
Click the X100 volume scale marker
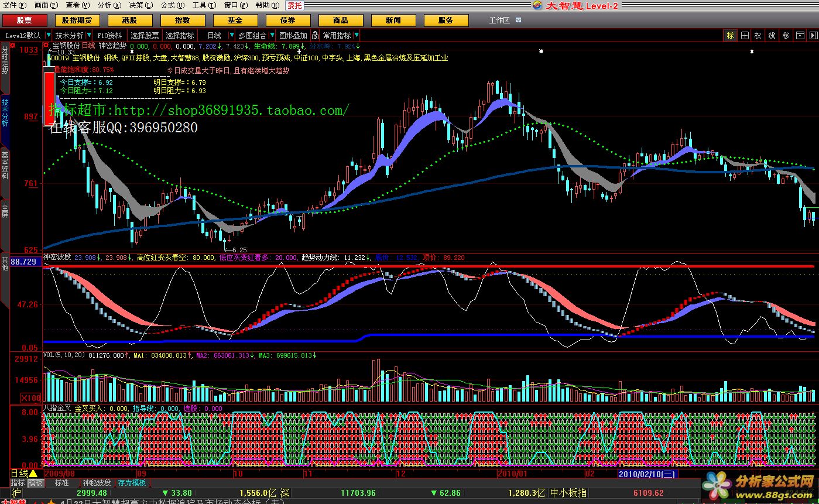tap(31, 398)
